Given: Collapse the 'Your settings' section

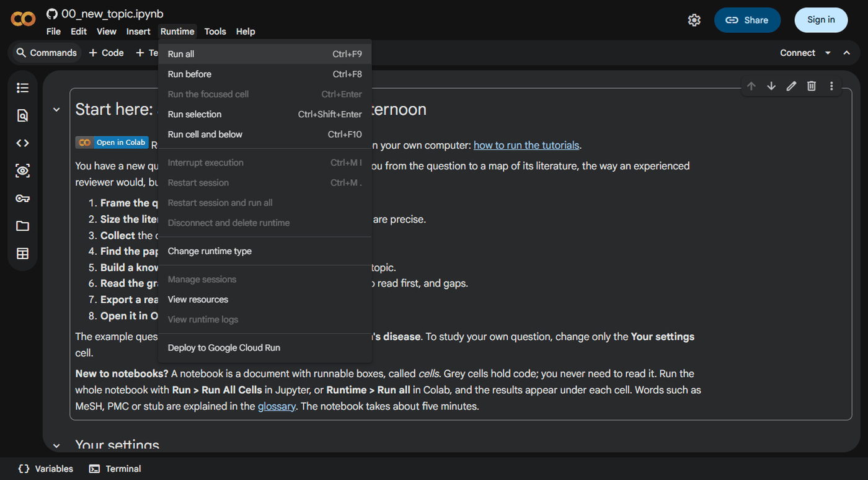Looking at the screenshot, I should (x=56, y=445).
